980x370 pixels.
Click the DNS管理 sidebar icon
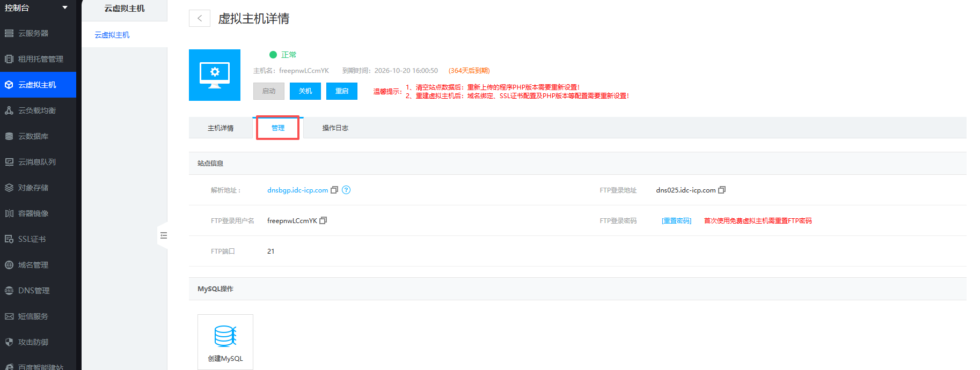coord(9,291)
